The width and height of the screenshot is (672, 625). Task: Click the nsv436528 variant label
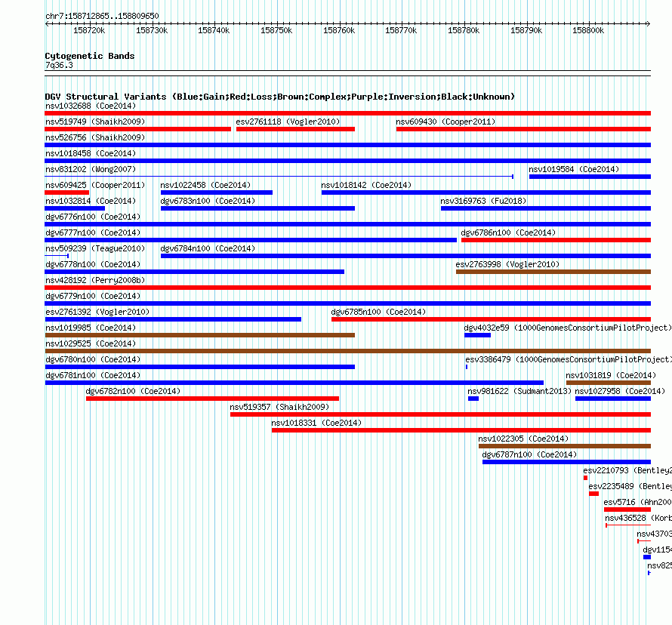[638, 518]
